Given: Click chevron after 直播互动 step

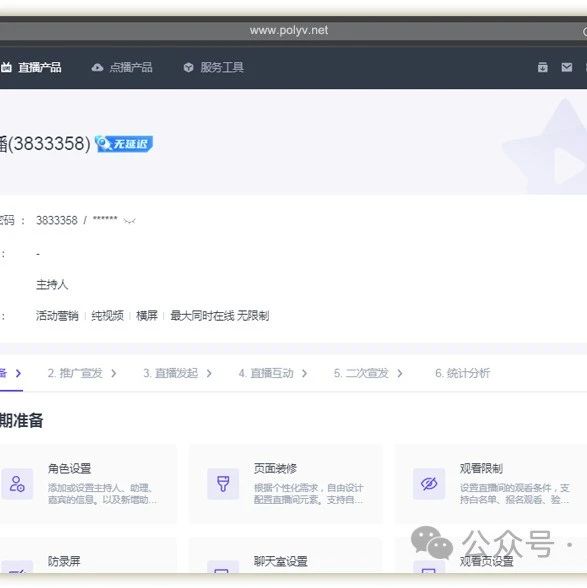Looking at the screenshot, I should click(x=305, y=374).
